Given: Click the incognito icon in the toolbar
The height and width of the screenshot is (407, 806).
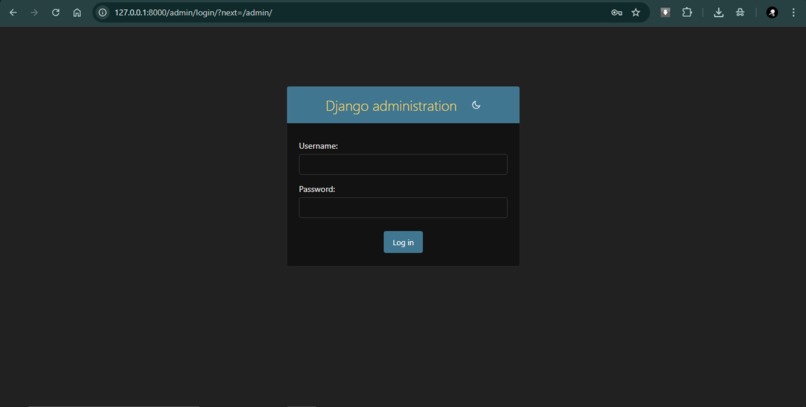Looking at the screenshot, I should 740,12.
